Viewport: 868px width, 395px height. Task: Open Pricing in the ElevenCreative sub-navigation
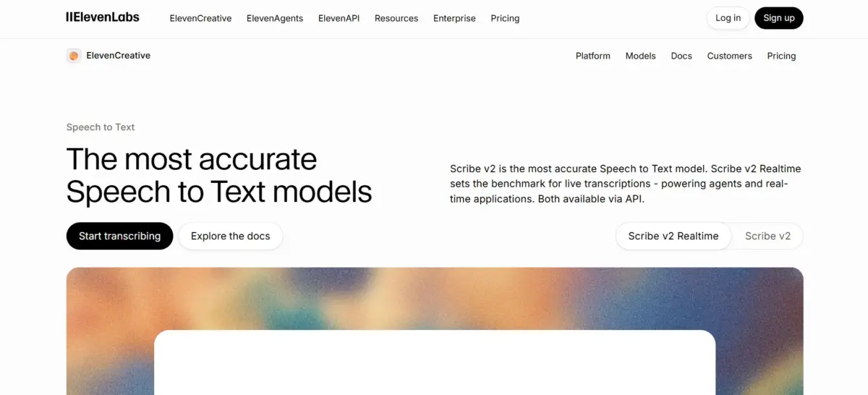point(781,56)
